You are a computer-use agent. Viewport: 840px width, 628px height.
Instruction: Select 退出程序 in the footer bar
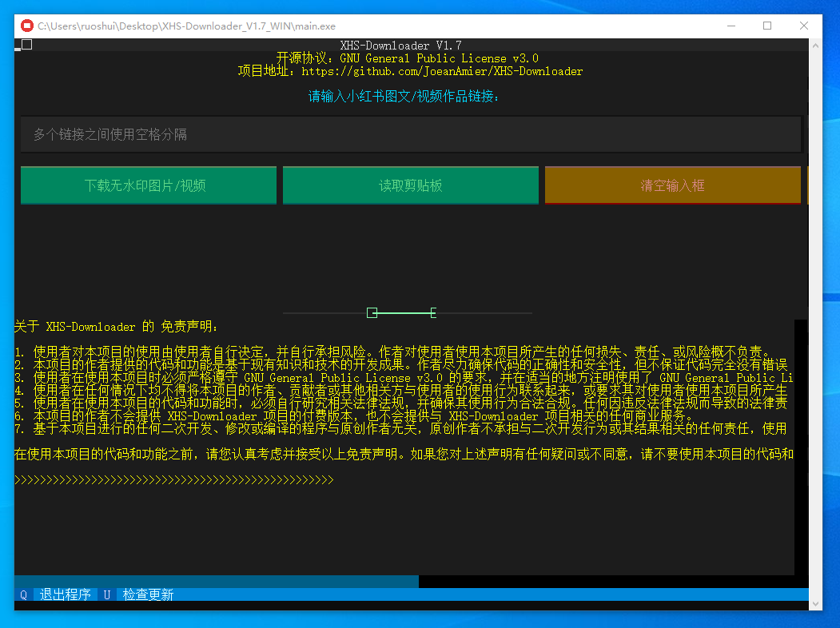tap(67, 594)
